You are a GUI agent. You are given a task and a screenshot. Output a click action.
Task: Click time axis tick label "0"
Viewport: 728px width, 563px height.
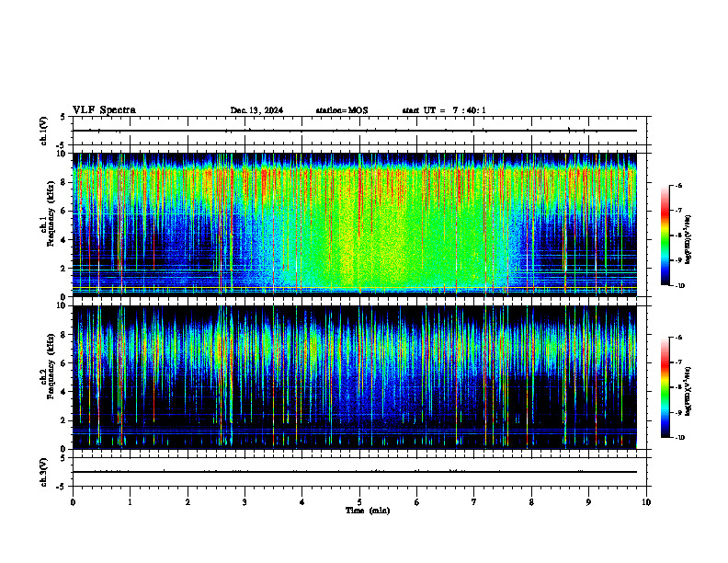tap(73, 502)
